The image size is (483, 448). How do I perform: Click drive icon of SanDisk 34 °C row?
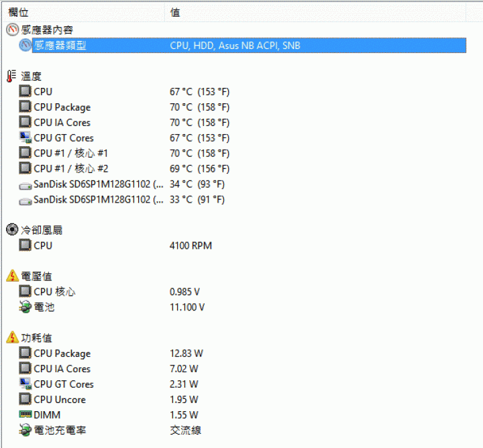point(25,186)
